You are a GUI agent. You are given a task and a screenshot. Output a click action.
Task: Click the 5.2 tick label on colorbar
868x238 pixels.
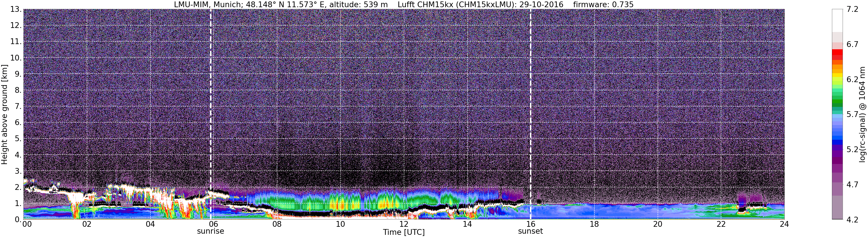(x=852, y=150)
